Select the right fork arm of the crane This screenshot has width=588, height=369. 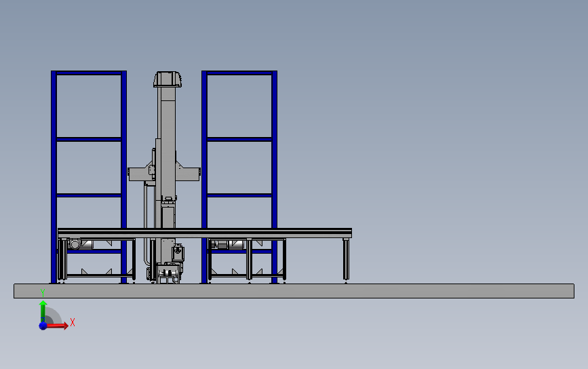click(x=187, y=174)
